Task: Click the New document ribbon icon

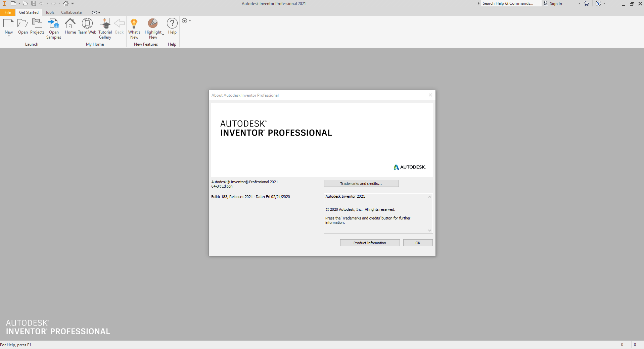Action: coord(9,23)
